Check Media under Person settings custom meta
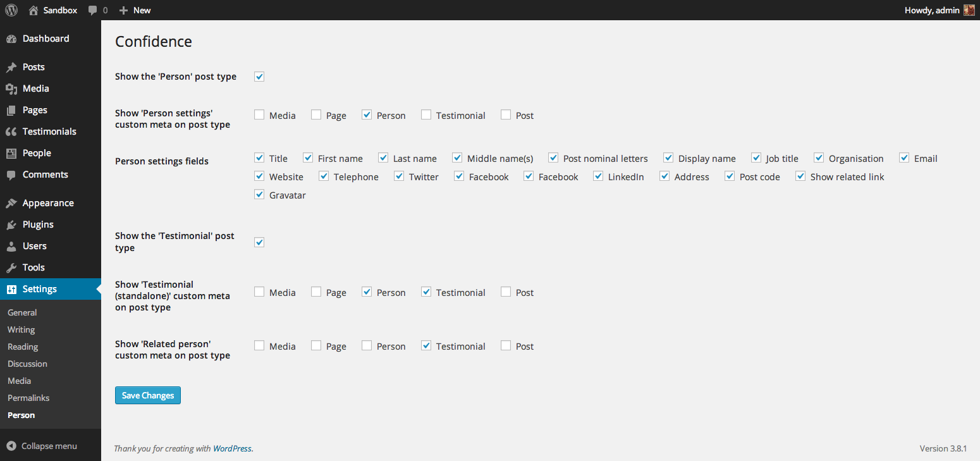This screenshot has height=461, width=980. pyautogui.click(x=259, y=114)
